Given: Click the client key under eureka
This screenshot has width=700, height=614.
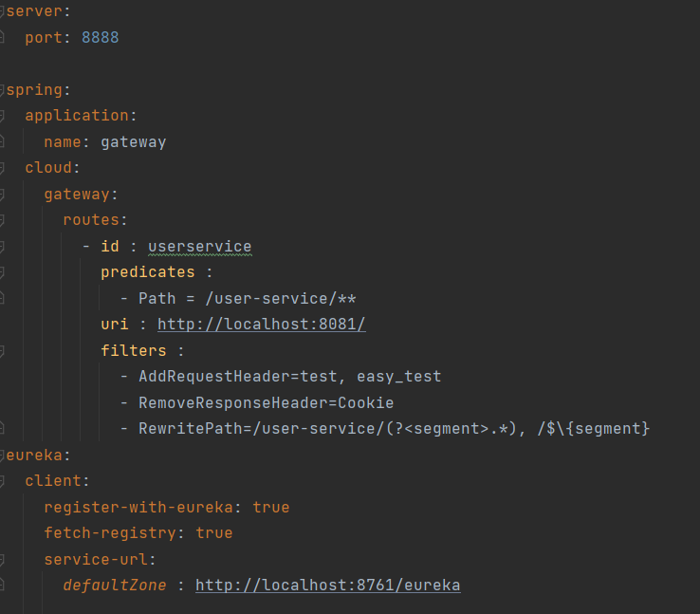Looking at the screenshot, I should tap(53, 481).
